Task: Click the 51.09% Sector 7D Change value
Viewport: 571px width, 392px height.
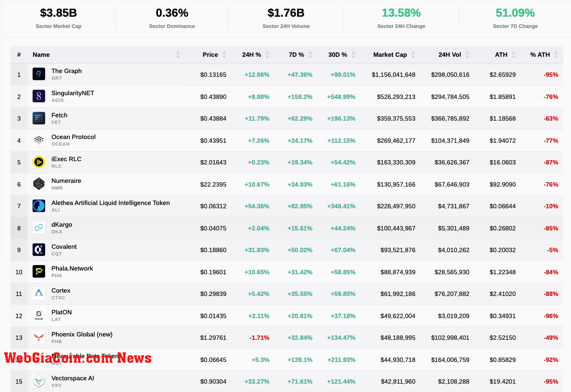Action: [515, 13]
